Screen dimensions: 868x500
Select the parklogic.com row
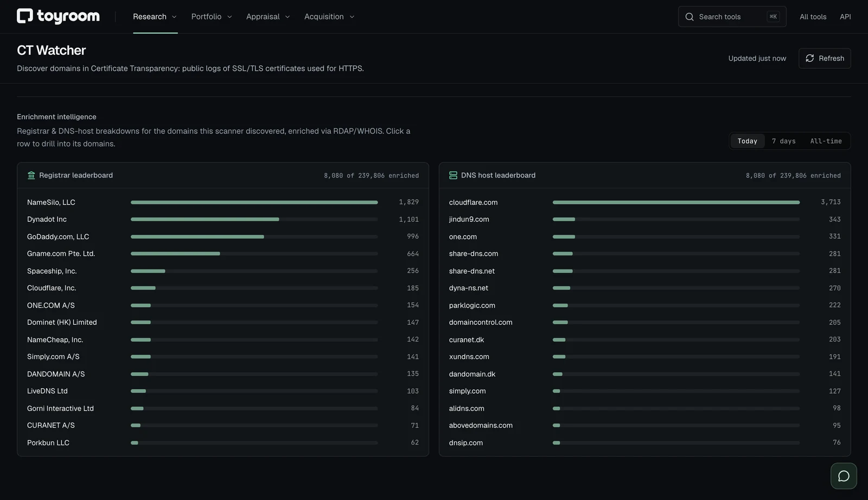645,305
